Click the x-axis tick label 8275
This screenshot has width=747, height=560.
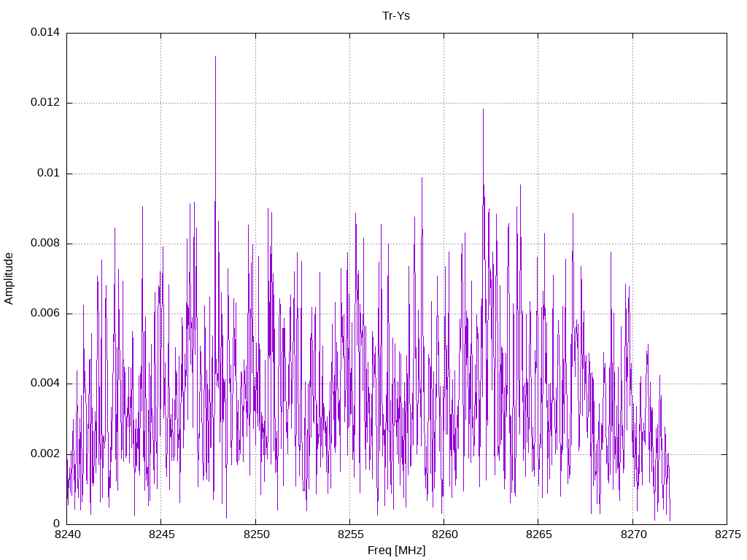[x=727, y=534]
